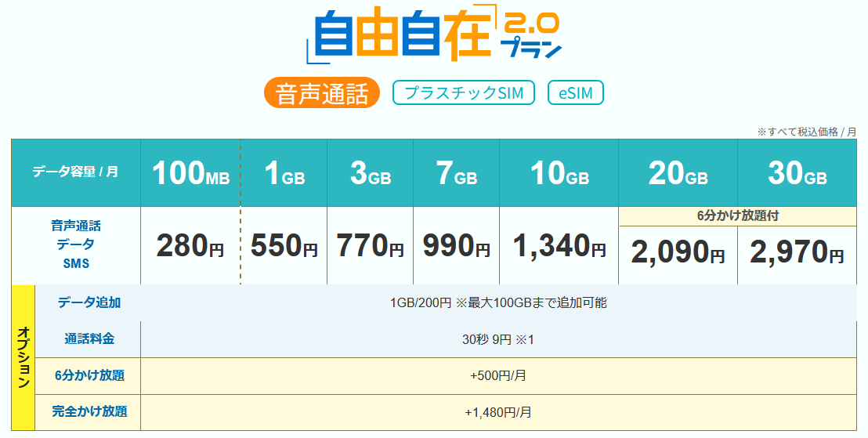The image size is (868, 438).
Task: Select the プラスチックSIM tag
Action: tap(463, 92)
